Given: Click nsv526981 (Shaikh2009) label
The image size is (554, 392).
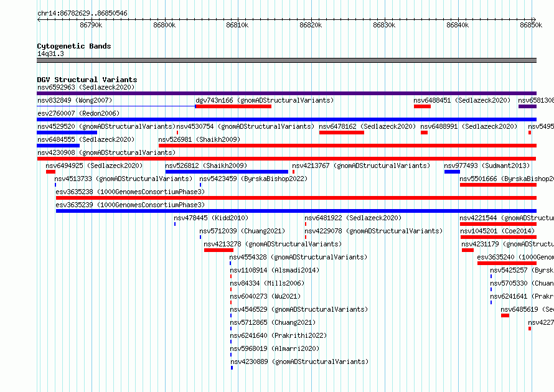Looking at the screenshot, I should tap(199, 139).
